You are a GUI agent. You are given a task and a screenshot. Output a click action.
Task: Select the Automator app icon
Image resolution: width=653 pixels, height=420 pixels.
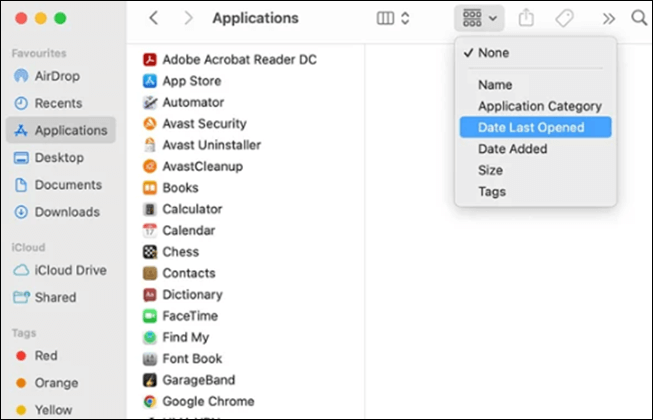(150, 102)
